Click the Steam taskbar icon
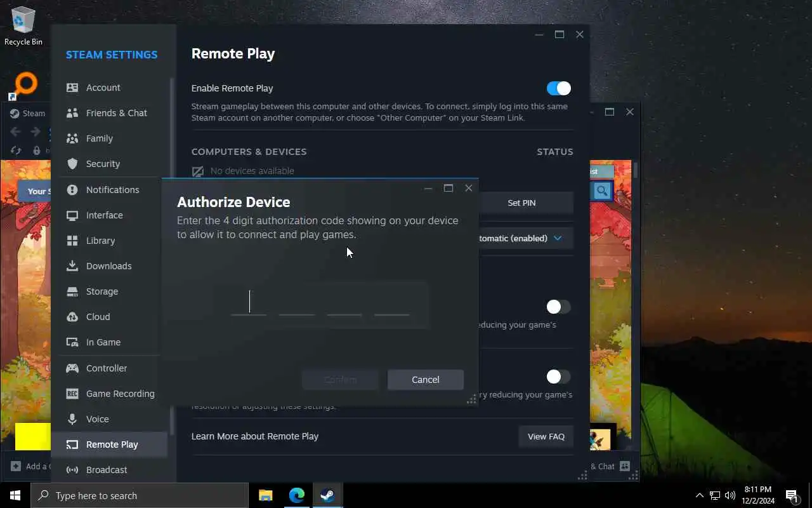Screen dimensions: 812x508 pyautogui.click(x=328, y=495)
